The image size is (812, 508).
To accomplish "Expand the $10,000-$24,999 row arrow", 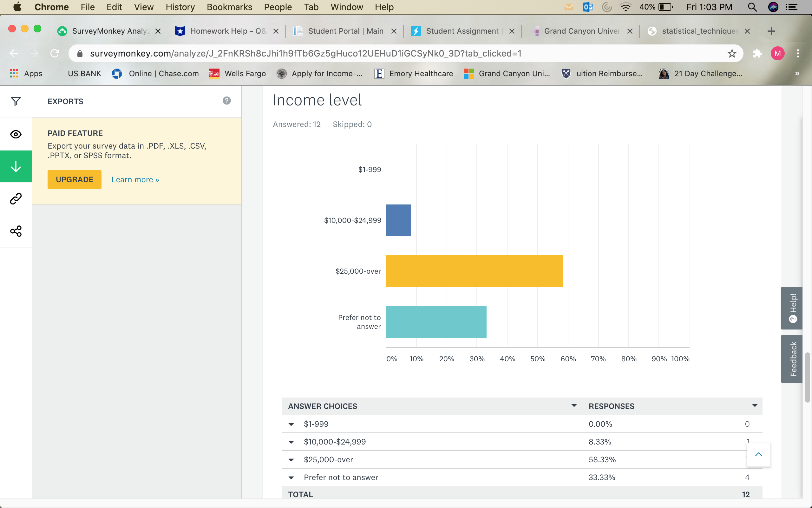I will (x=291, y=442).
